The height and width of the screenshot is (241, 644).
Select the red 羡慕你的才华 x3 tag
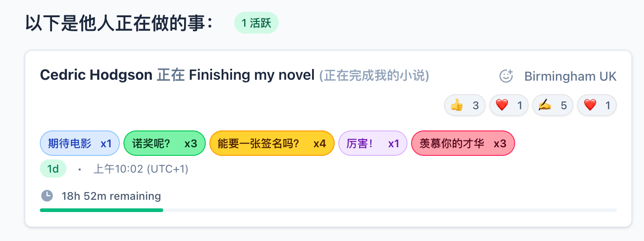click(463, 143)
